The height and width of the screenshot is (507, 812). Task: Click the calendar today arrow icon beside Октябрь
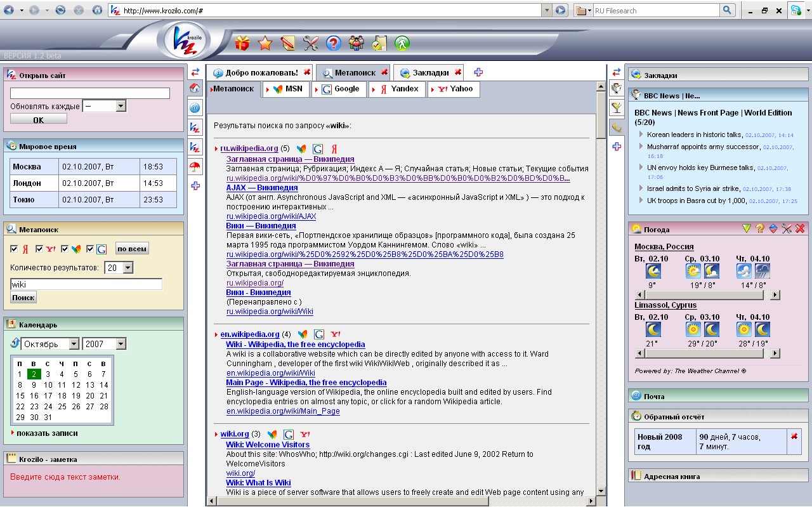click(15, 343)
